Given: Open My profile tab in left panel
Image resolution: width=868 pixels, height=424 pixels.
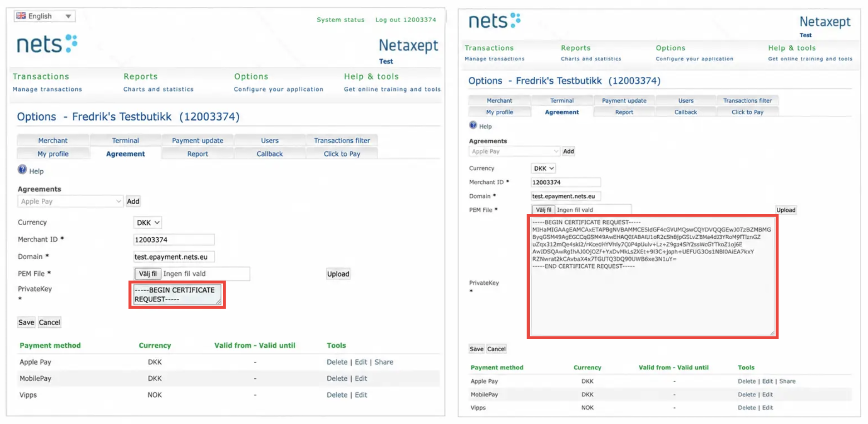Looking at the screenshot, I should 53,154.
